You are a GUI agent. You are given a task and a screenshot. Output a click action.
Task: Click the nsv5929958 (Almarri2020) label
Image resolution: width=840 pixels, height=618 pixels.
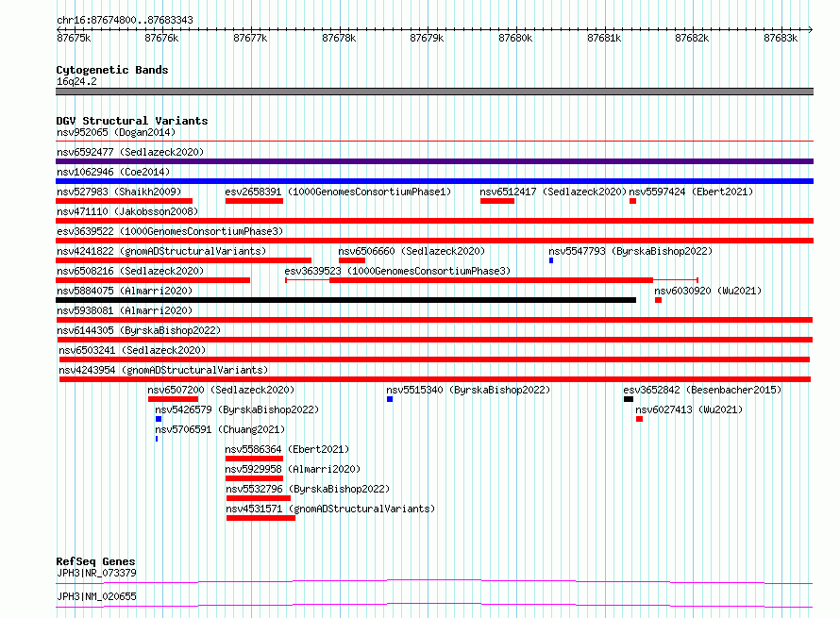click(x=293, y=469)
